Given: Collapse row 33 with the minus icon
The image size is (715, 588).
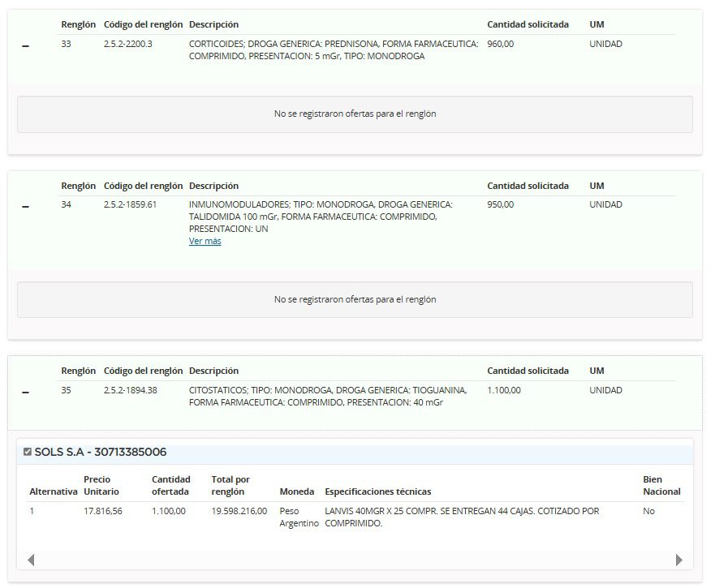Looking at the screenshot, I should point(25,46).
